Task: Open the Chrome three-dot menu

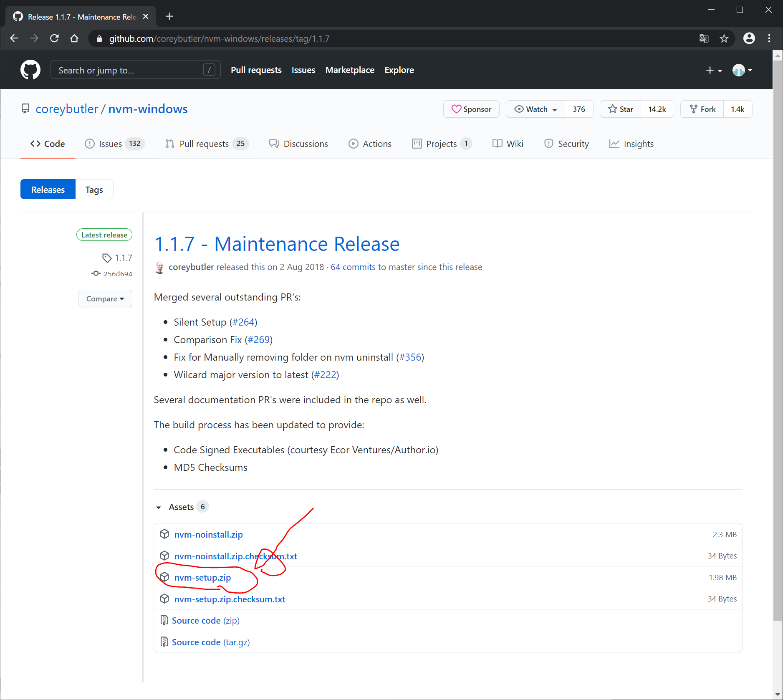Action: tap(769, 38)
